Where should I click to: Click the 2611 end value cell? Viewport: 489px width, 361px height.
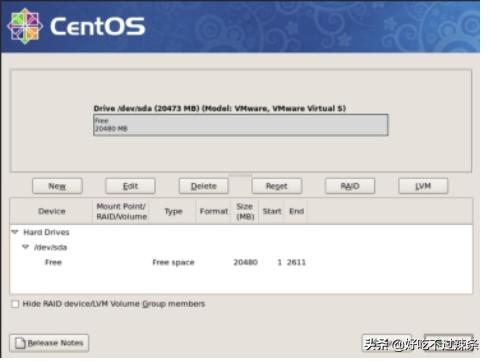[x=296, y=262]
